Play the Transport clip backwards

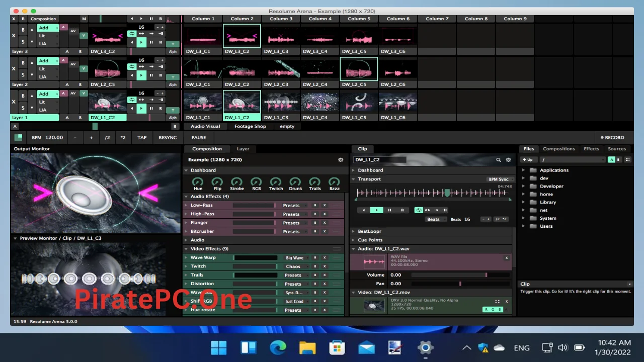coord(364,210)
